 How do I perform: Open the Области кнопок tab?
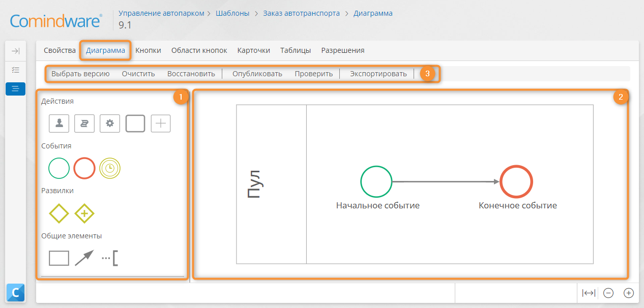(x=199, y=50)
